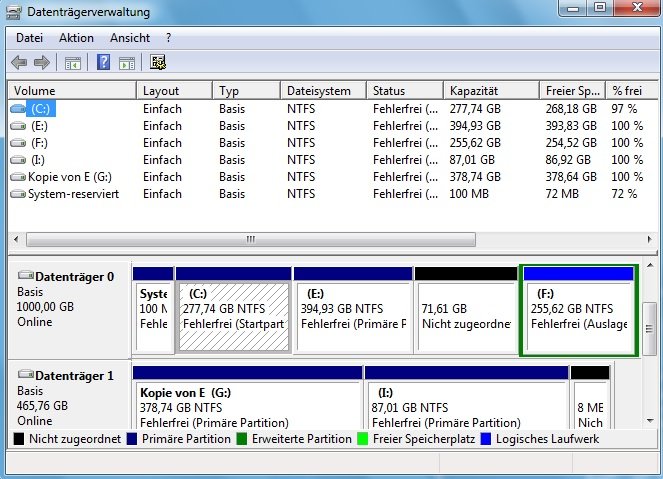Click the down arrow of disk view scrollbar
Image resolution: width=663 pixels, height=479 pixels.
650,420
